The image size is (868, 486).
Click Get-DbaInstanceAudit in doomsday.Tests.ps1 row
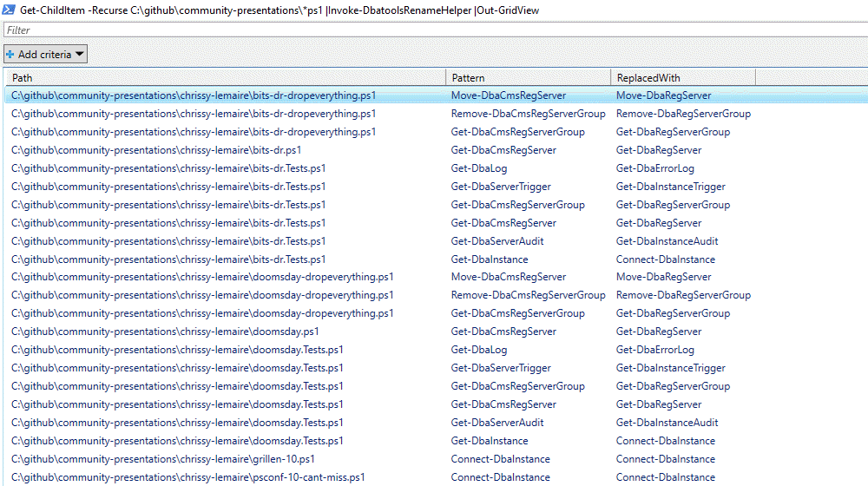pos(667,423)
